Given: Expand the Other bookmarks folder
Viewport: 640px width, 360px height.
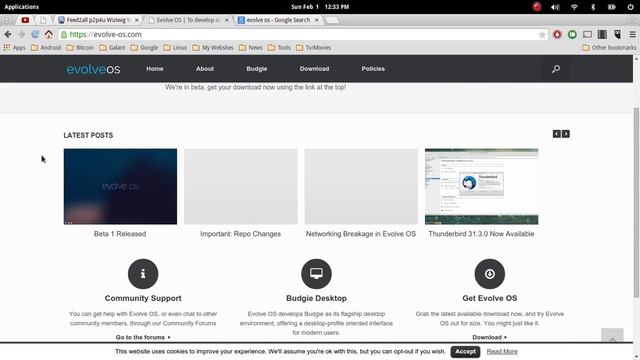Looking at the screenshot, I should tap(609, 48).
